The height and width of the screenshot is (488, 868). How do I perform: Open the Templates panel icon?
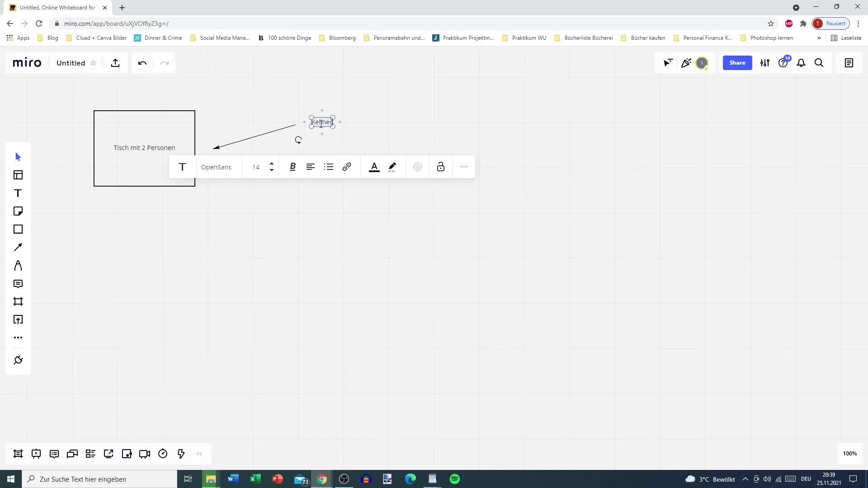coord(18,176)
